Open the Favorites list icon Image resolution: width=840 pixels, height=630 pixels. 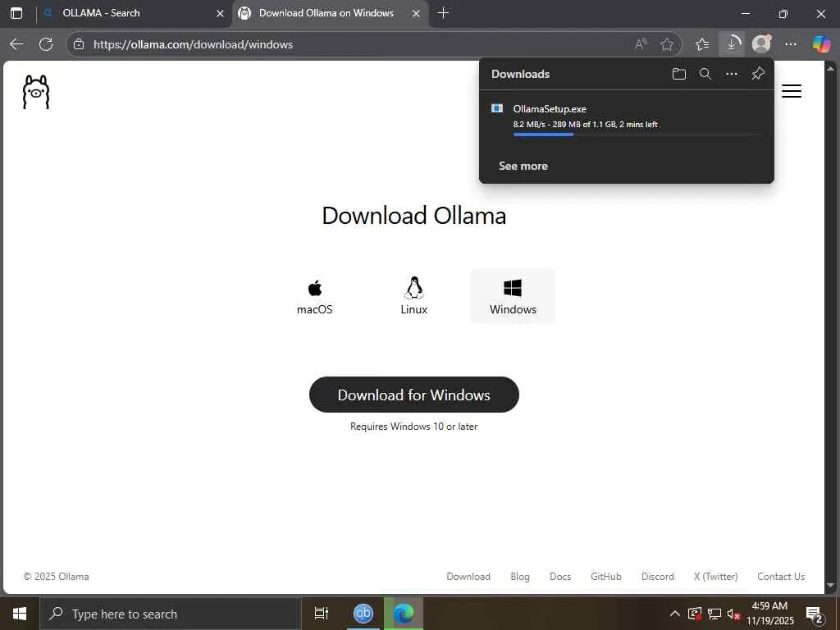(x=702, y=44)
